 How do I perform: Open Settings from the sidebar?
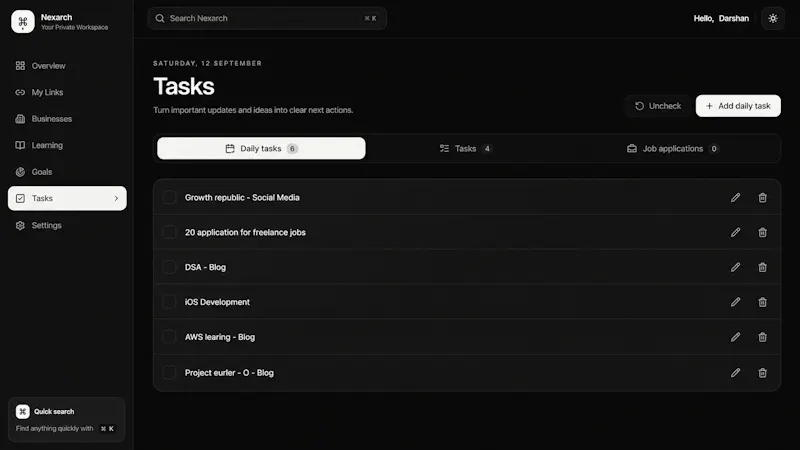(67, 225)
